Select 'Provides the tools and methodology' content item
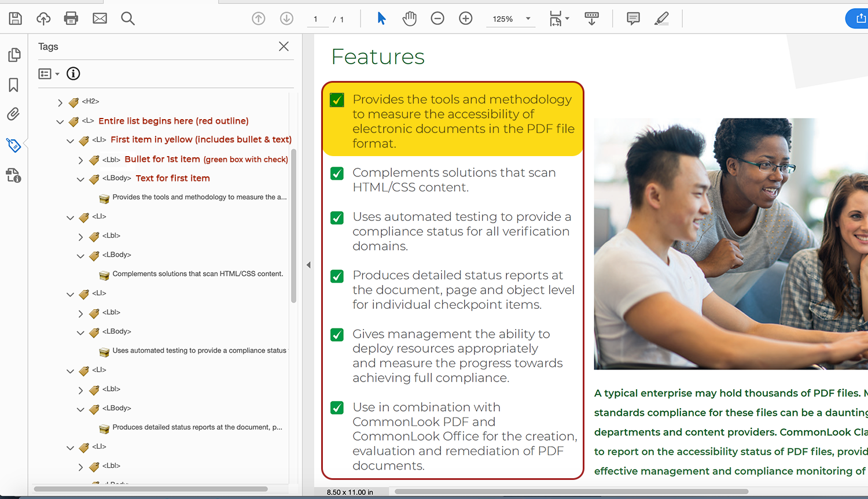This screenshot has height=499, width=868. 199,197
